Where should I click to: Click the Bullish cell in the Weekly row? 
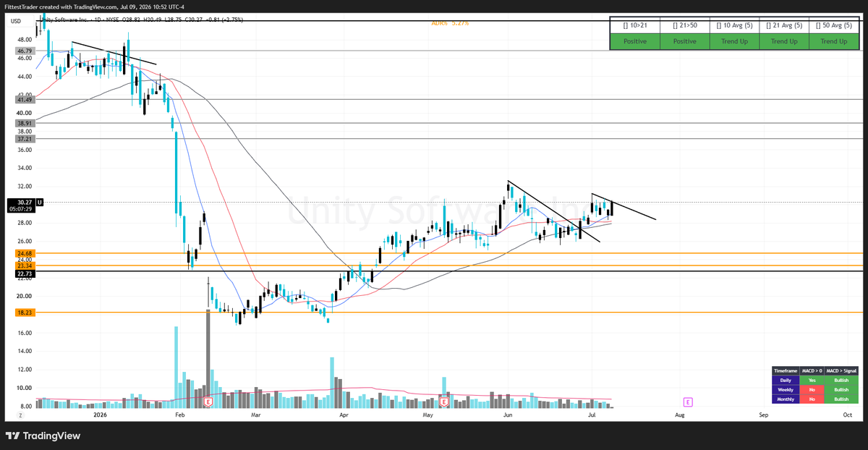pyautogui.click(x=841, y=389)
